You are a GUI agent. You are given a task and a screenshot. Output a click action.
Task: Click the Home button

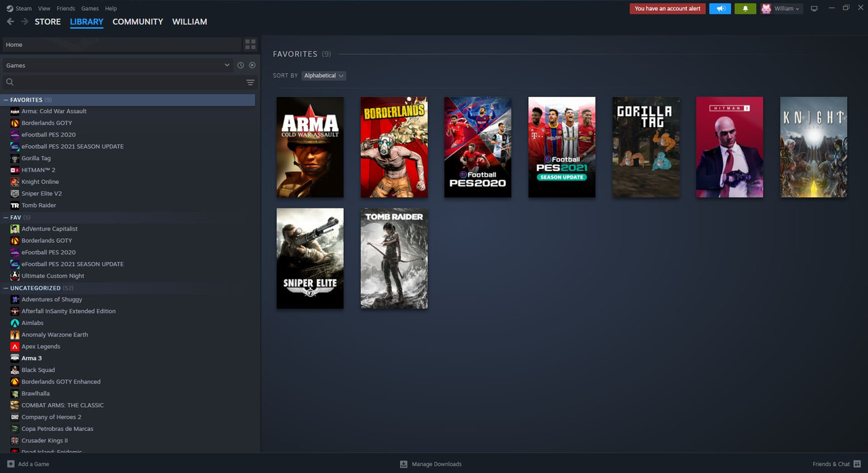(x=121, y=45)
